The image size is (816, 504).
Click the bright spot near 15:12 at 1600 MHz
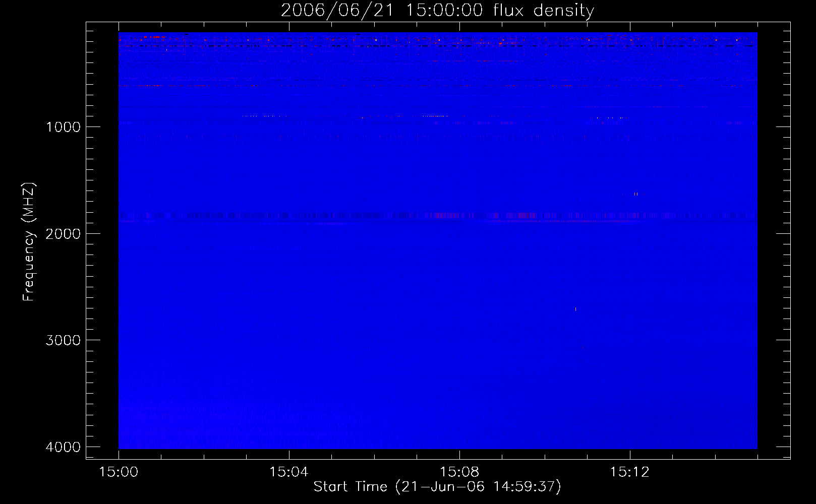[x=635, y=194]
